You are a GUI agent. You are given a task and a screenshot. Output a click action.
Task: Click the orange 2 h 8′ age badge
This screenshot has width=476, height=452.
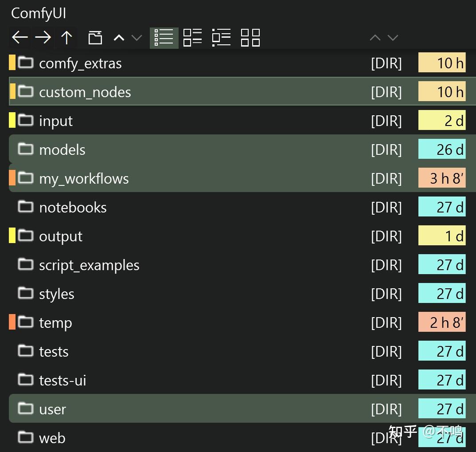442,322
